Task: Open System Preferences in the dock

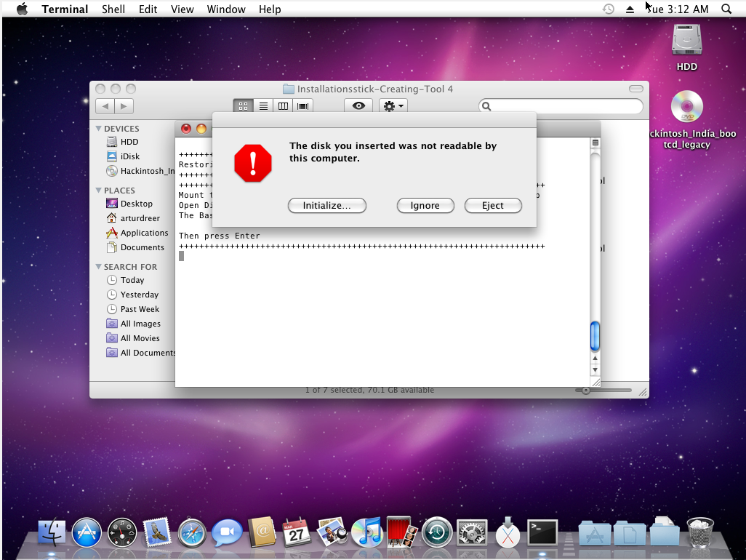Action: click(472, 533)
